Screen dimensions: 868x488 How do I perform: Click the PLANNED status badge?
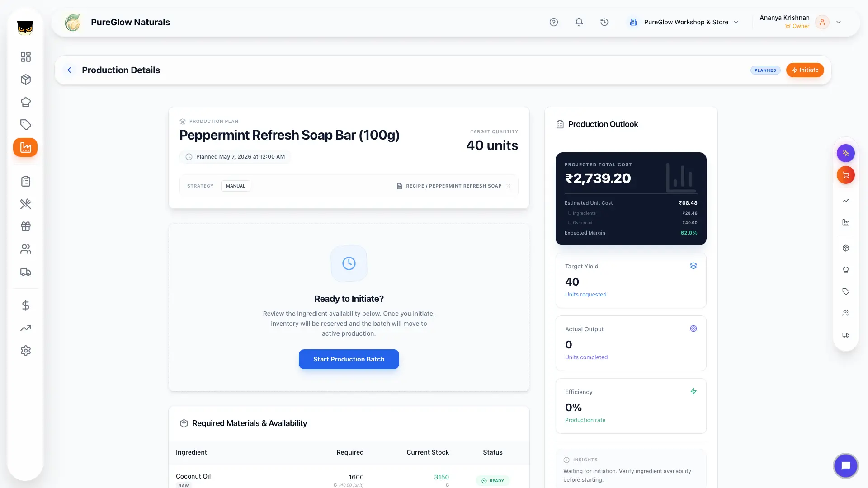point(765,70)
